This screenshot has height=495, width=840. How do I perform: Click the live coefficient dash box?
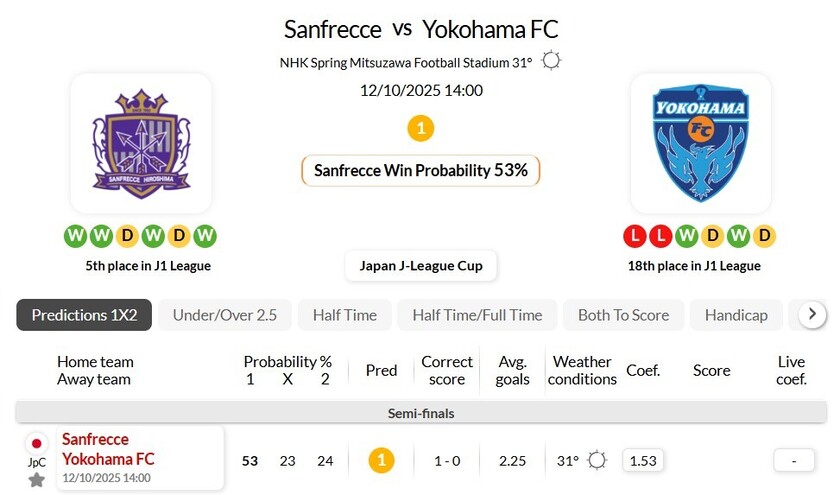[x=793, y=460]
